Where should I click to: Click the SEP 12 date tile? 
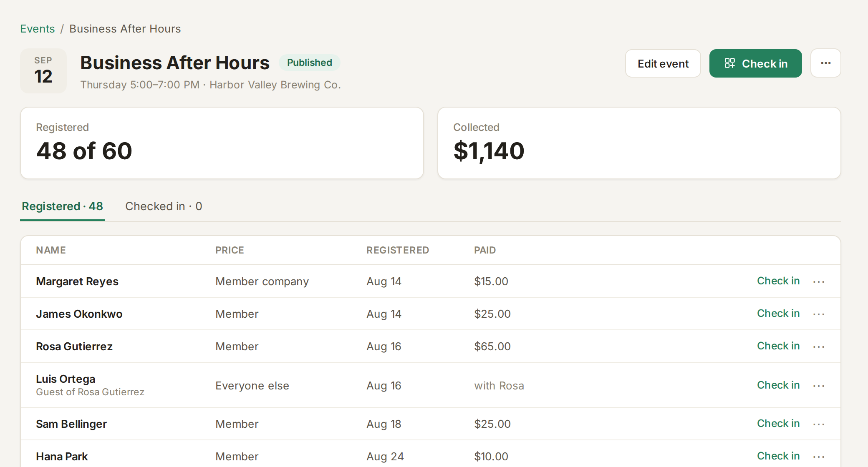tap(43, 71)
